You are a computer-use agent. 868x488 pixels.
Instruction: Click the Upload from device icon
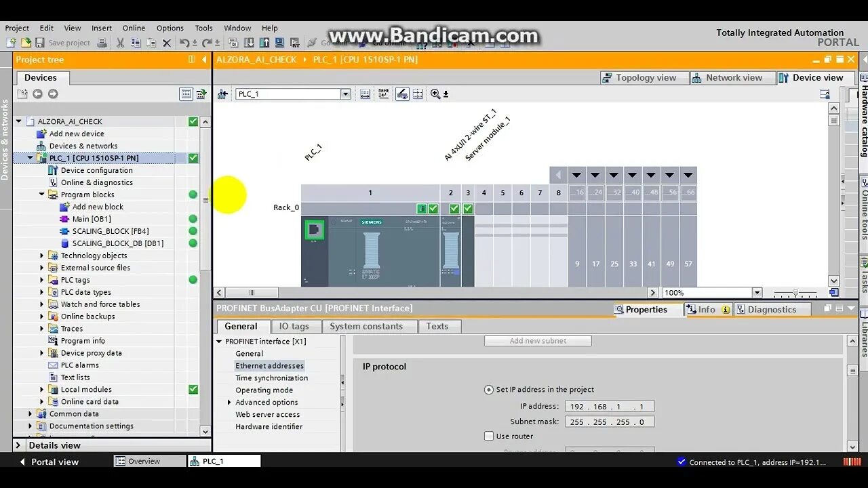pos(264,43)
